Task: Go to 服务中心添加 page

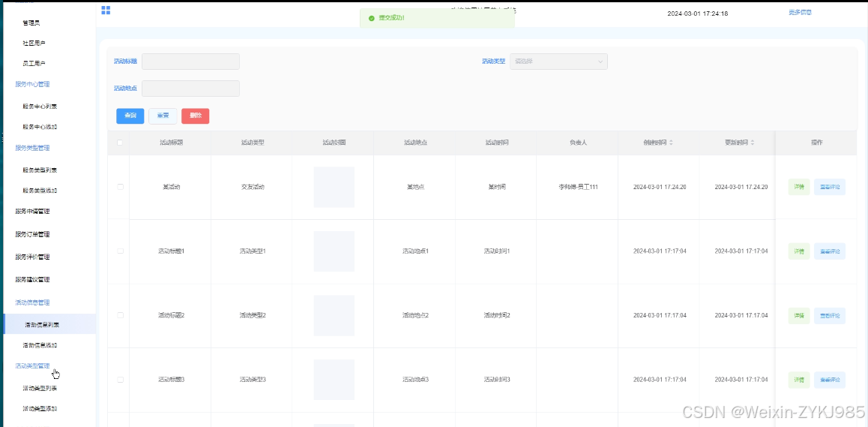Action: 40,127
